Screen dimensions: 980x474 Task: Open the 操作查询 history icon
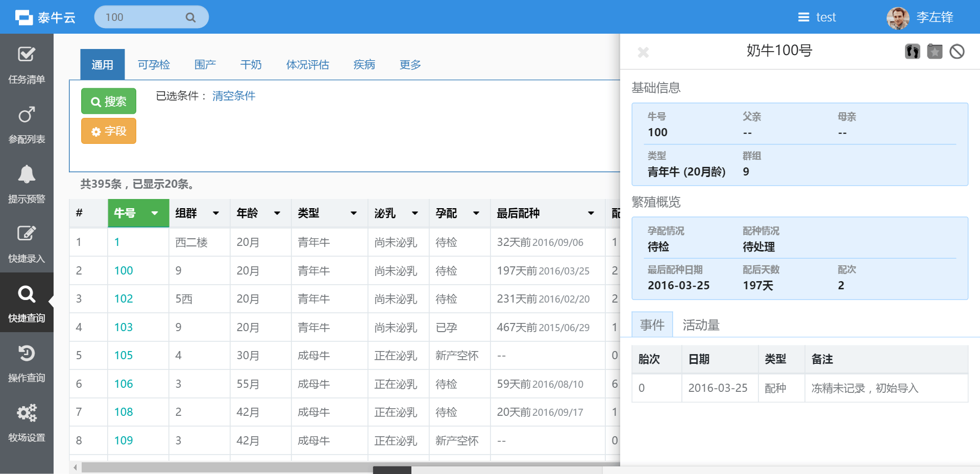(27, 353)
